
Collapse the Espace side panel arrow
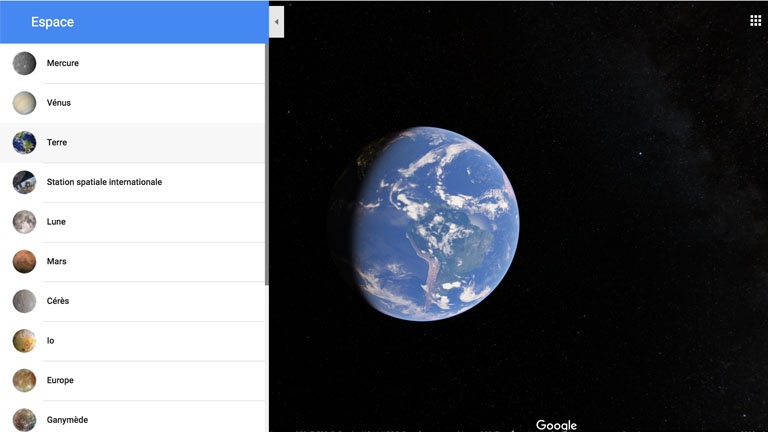(x=276, y=22)
